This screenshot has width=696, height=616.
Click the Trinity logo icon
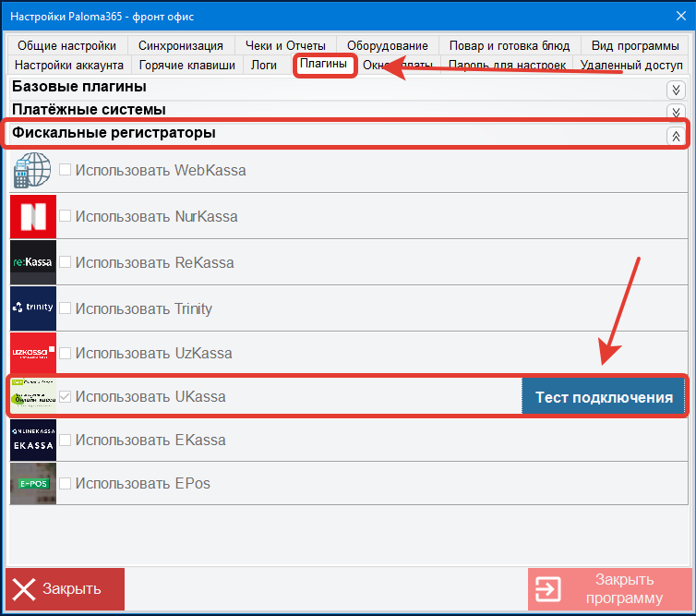pyautogui.click(x=33, y=308)
